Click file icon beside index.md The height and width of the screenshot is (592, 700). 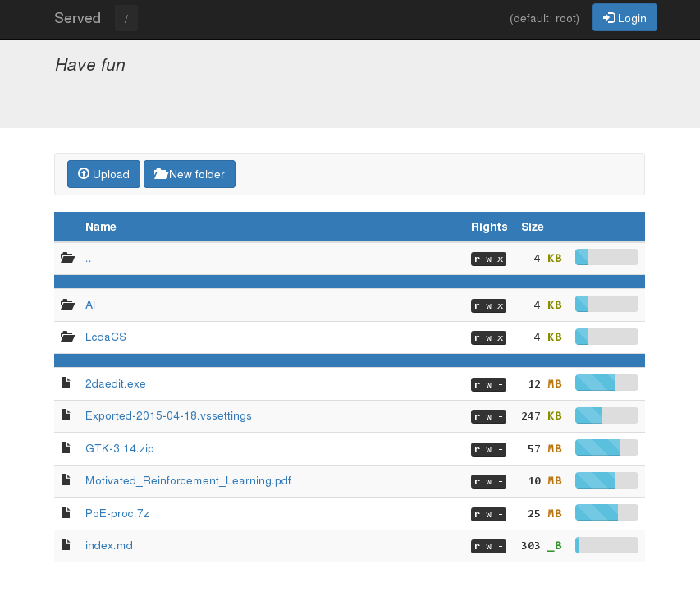[66, 544]
